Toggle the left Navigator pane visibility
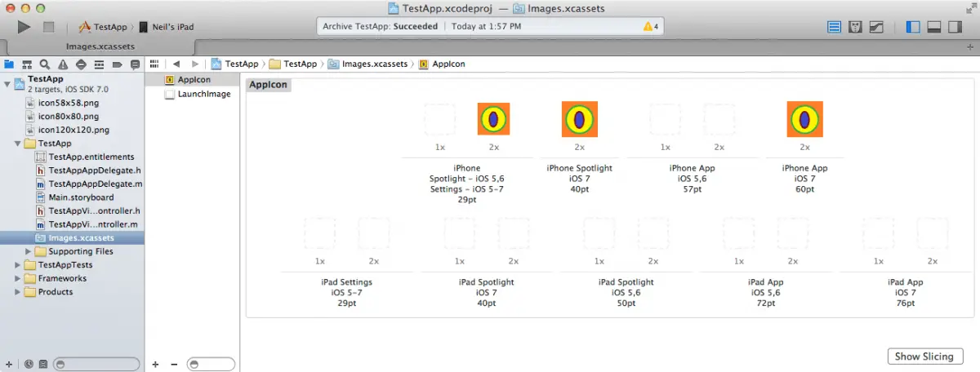The height and width of the screenshot is (372, 980). point(913,27)
